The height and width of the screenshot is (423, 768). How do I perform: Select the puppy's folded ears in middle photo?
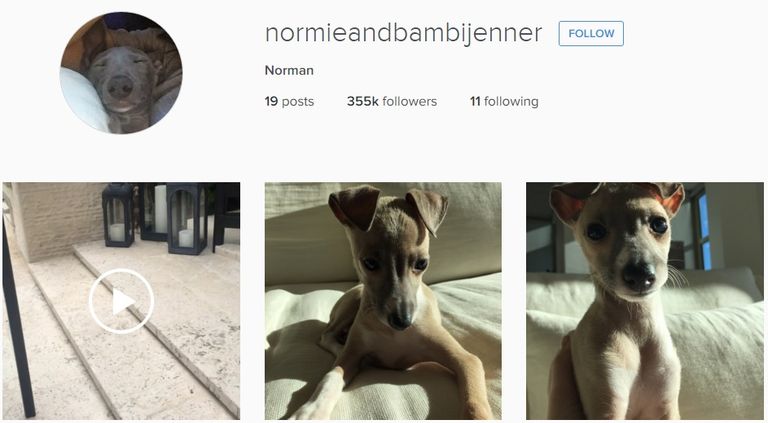click(388, 208)
